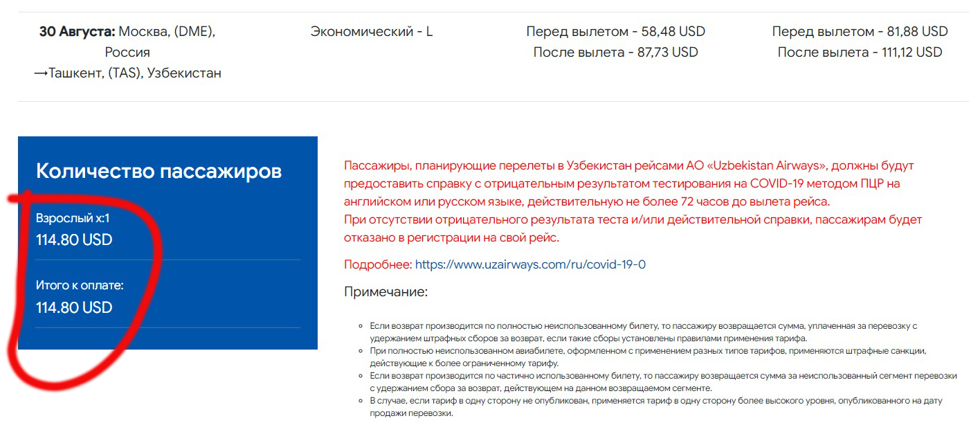The image size is (980, 434).
Task: Click the 'Взрослый x:1' label
Action: point(73,218)
